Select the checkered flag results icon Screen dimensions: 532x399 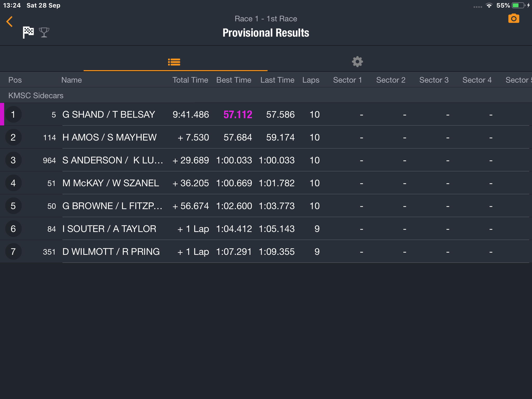pos(28,32)
